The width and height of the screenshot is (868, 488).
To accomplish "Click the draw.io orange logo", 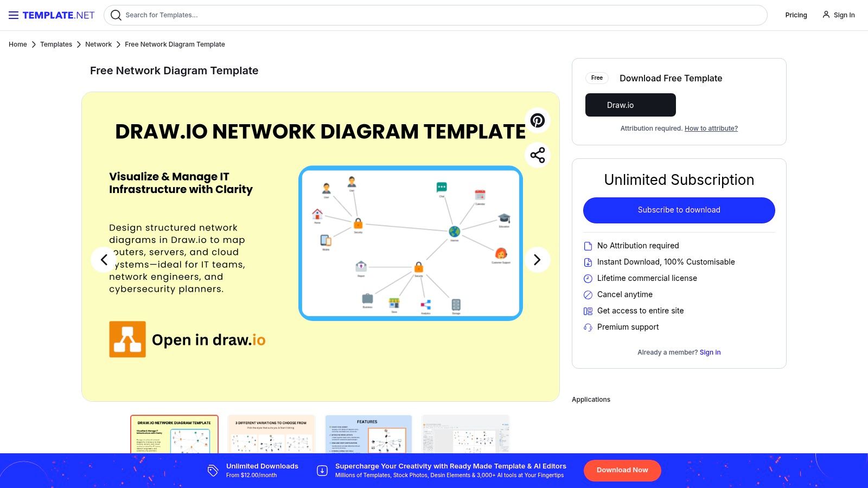I will pyautogui.click(x=127, y=339).
